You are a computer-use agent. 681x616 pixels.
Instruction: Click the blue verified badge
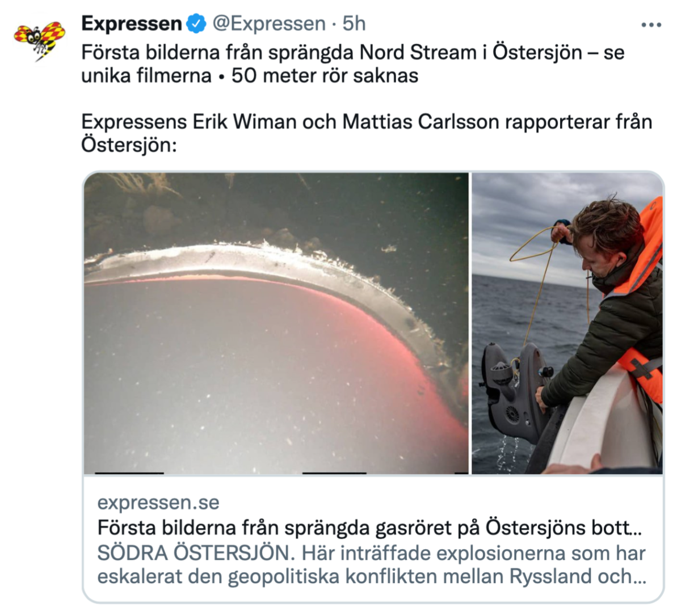[196, 24]
